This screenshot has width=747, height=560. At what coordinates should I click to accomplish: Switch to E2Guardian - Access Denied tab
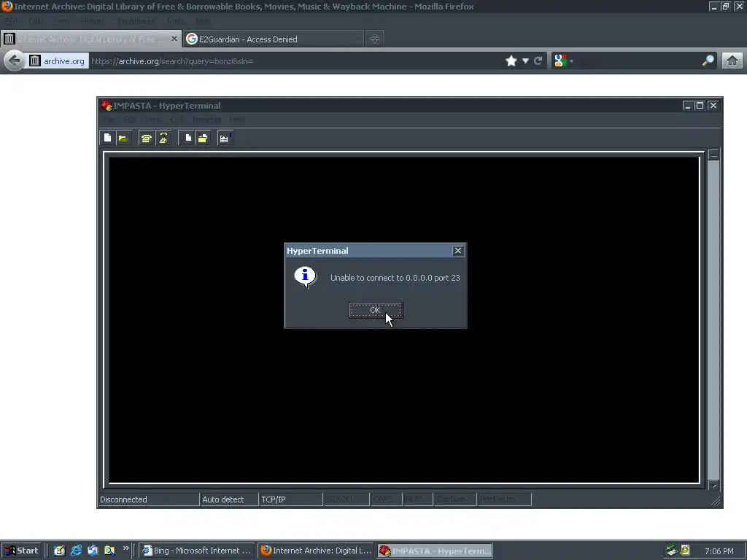[x=273, y=39]
